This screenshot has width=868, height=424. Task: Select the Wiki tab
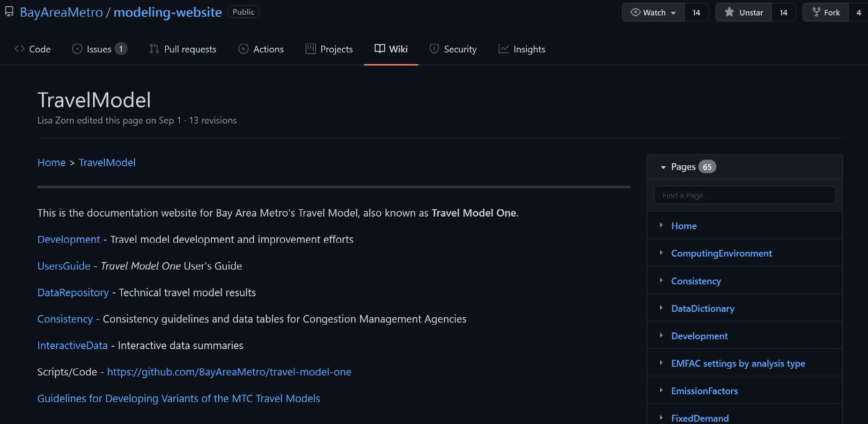coord(391,49)
